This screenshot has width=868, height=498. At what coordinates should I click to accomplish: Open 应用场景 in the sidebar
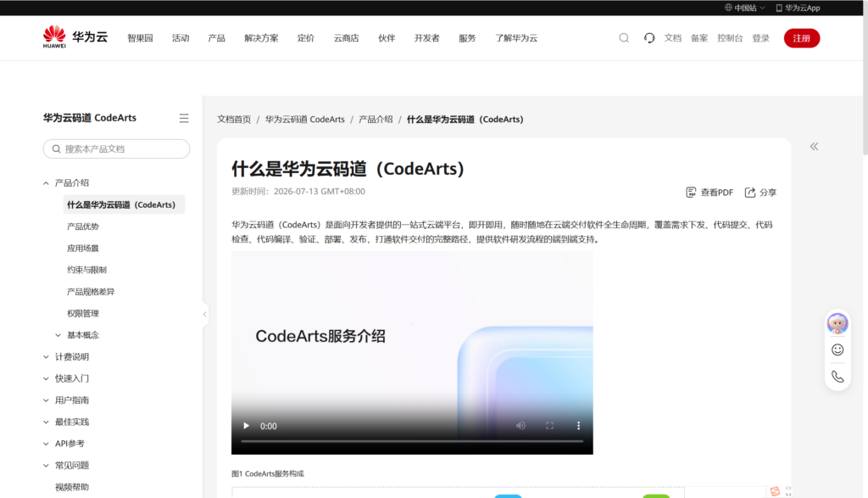pyautogui.click(x=82, y=249)
